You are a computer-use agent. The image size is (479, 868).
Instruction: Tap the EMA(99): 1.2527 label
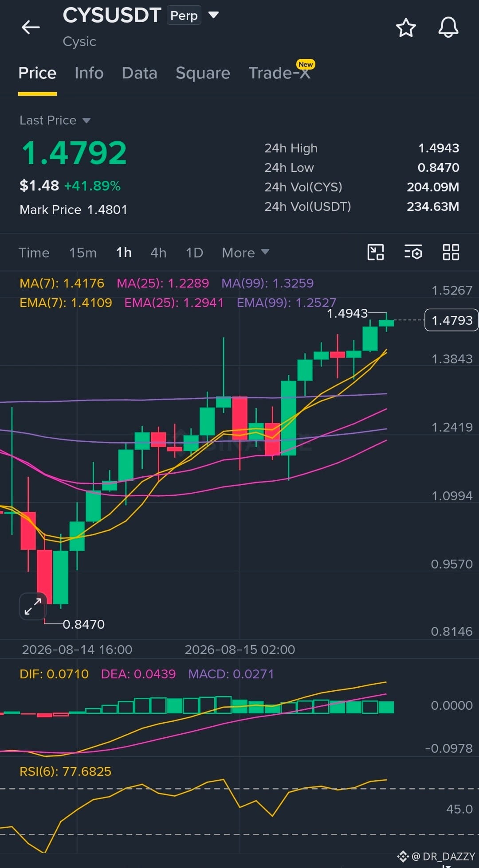click(x=287, y=303)
